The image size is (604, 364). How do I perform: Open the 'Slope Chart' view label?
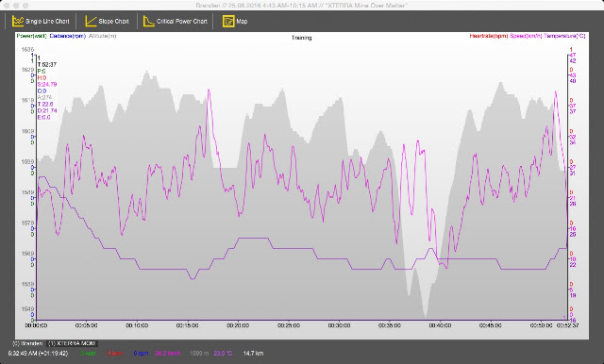113,22
